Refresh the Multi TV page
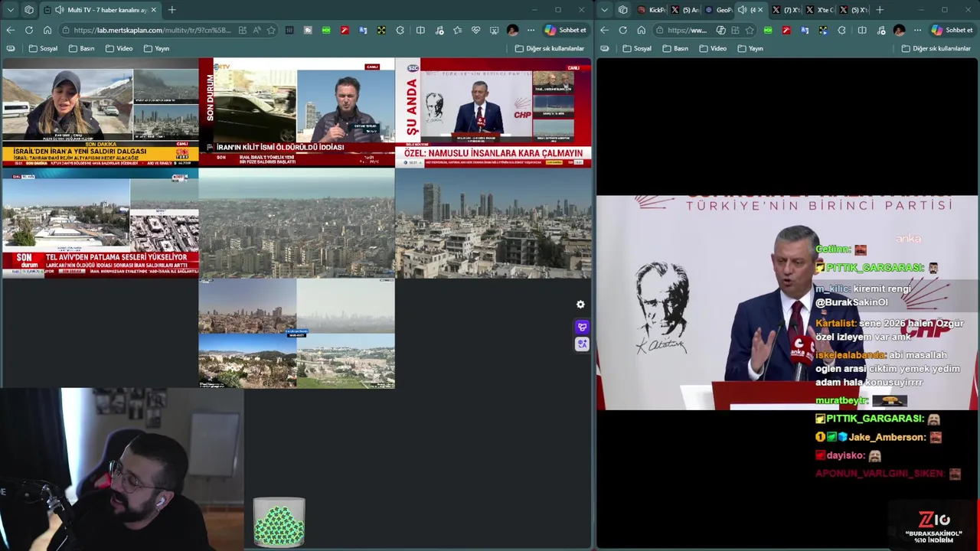 click(29, 30)
